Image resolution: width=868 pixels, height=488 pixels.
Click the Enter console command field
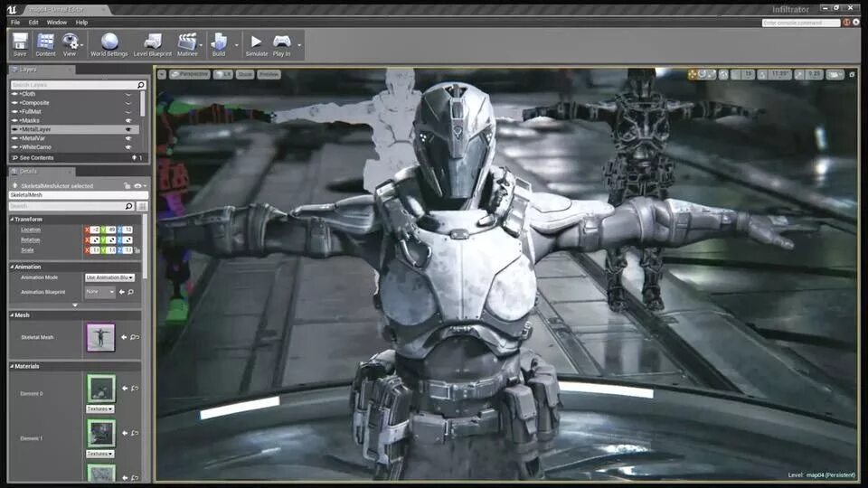(801, 23)
